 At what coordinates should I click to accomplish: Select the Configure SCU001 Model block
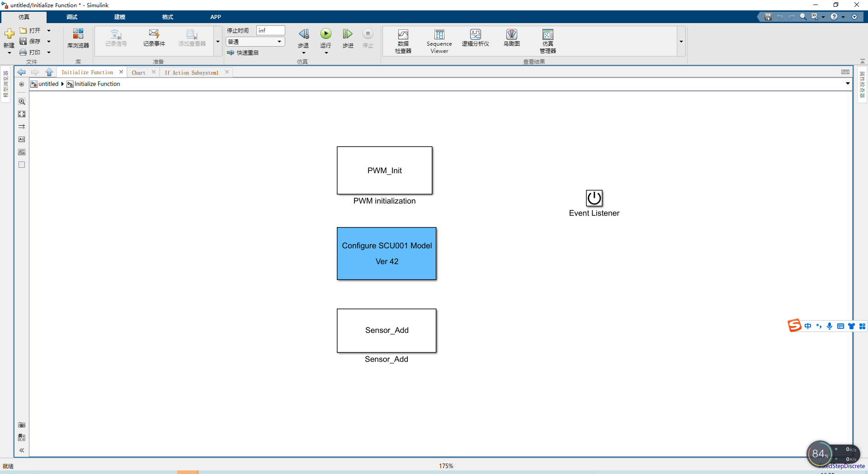point(387,253)
